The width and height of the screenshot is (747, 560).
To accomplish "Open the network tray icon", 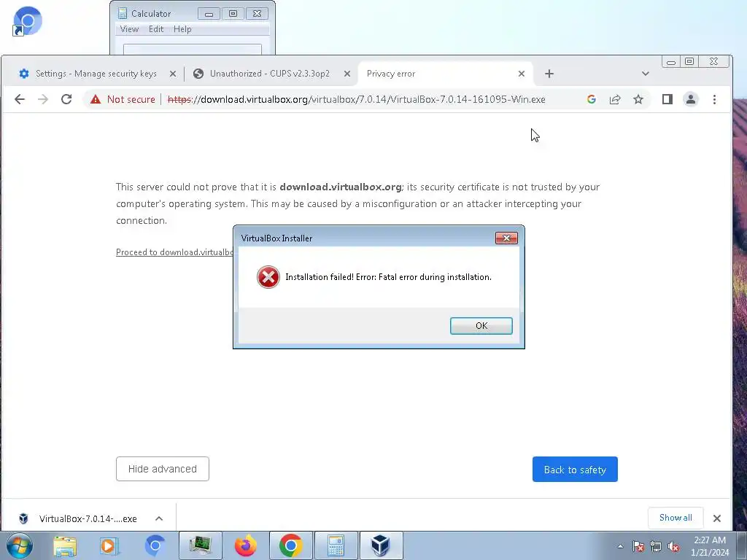I will 656,547.
